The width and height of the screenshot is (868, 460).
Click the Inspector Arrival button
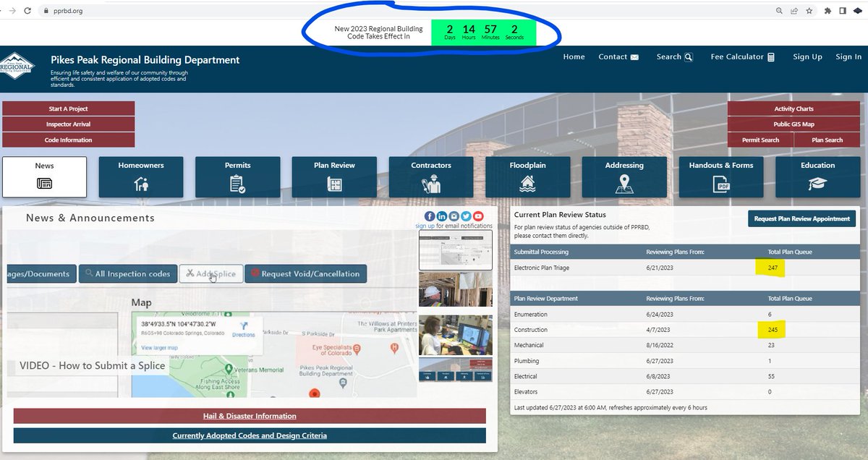(x=68, y=124)
